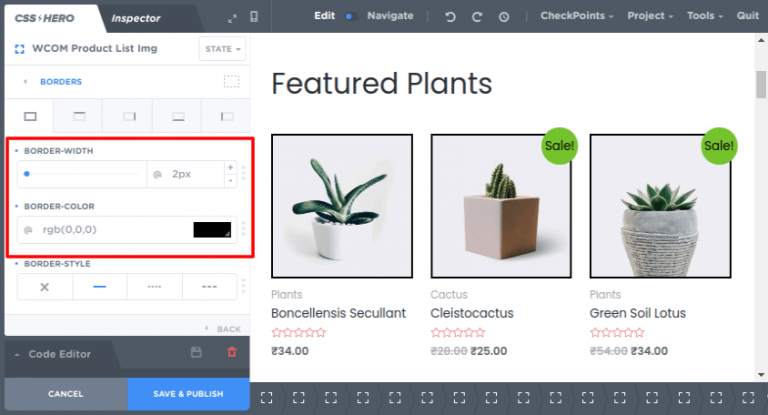The height and width of the screenshot is (415, 768).
Task: Click Quit in top bar
Action: click(747, 16)
